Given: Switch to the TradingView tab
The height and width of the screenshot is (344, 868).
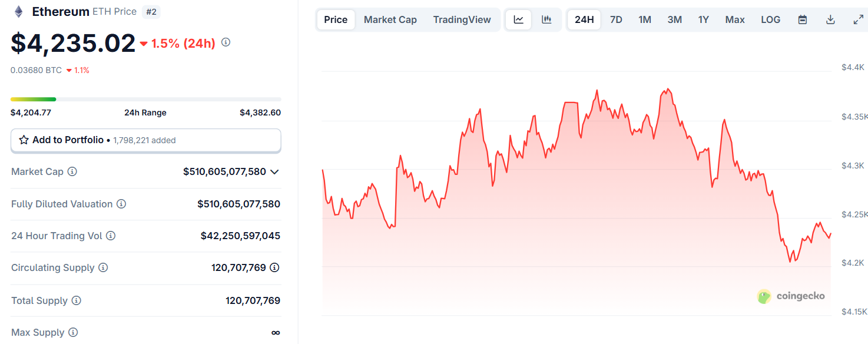Looking at the screenshot, I should tap(462, 19).
